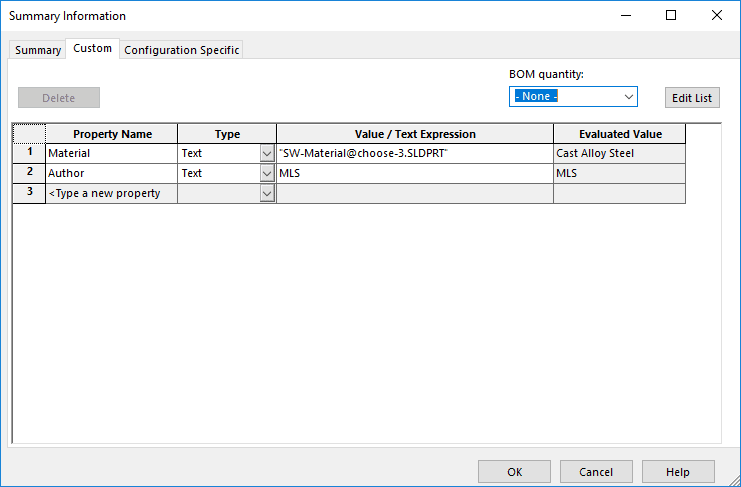Open Help for this dialog
This screenshot has height=487, width=741.
tap(678, 472)
